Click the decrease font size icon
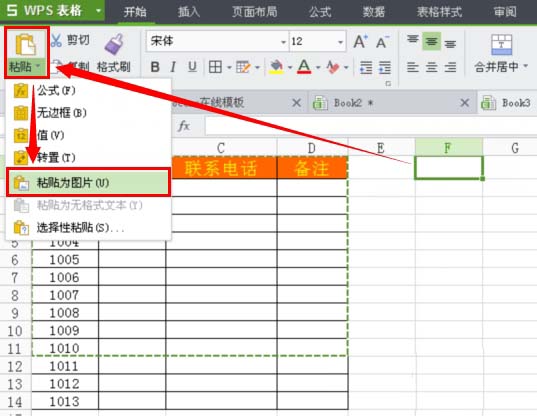The image size is (537, 416). [382, 42]
